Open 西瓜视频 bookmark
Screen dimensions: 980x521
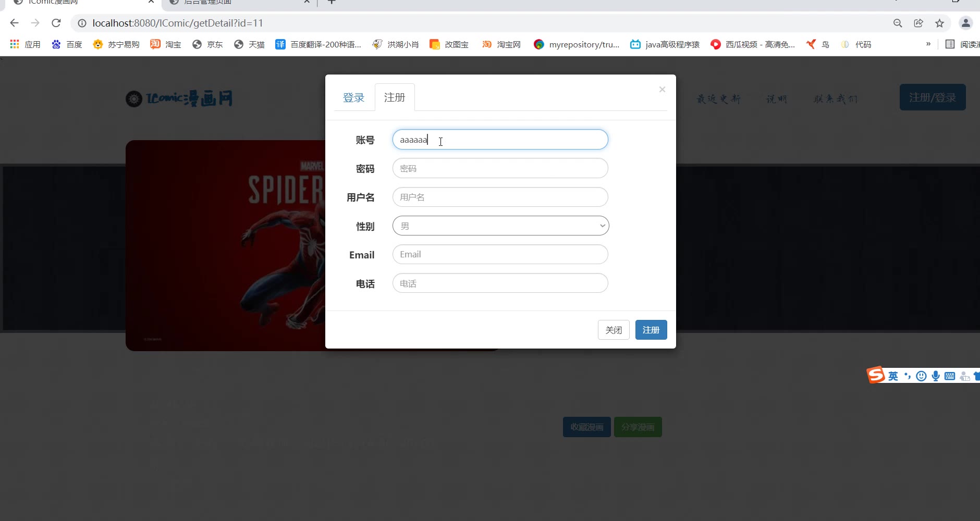click(x=753, y=44)
